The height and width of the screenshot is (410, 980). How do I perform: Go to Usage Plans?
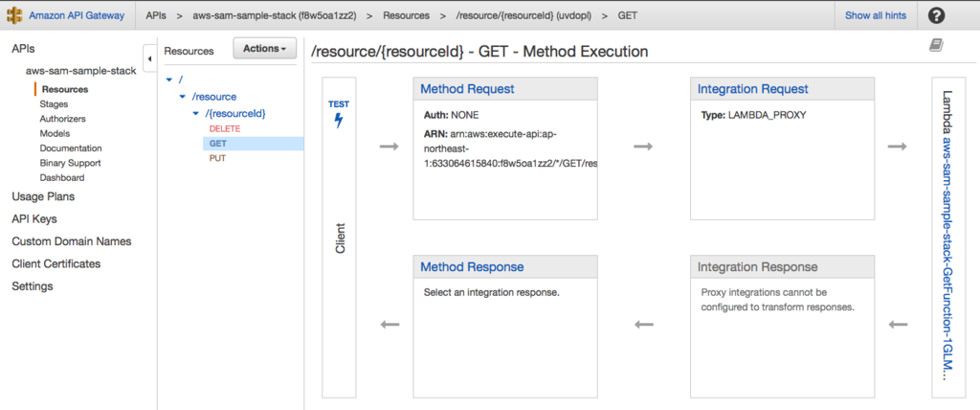click(x=43, y=196)
